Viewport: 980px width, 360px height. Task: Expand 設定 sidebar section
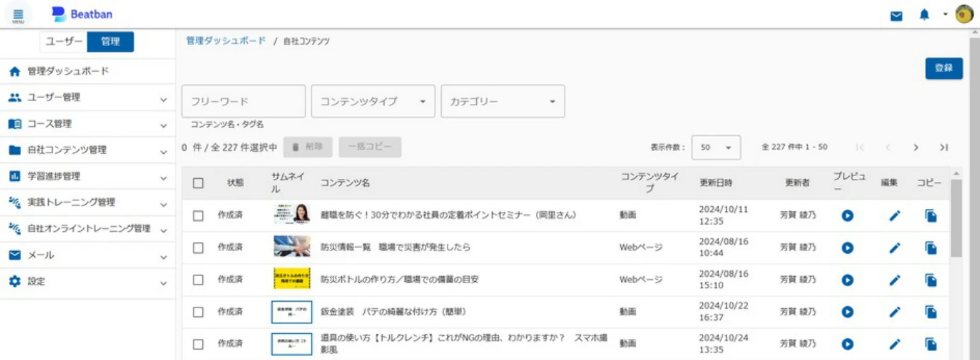(x=88, y=282)
